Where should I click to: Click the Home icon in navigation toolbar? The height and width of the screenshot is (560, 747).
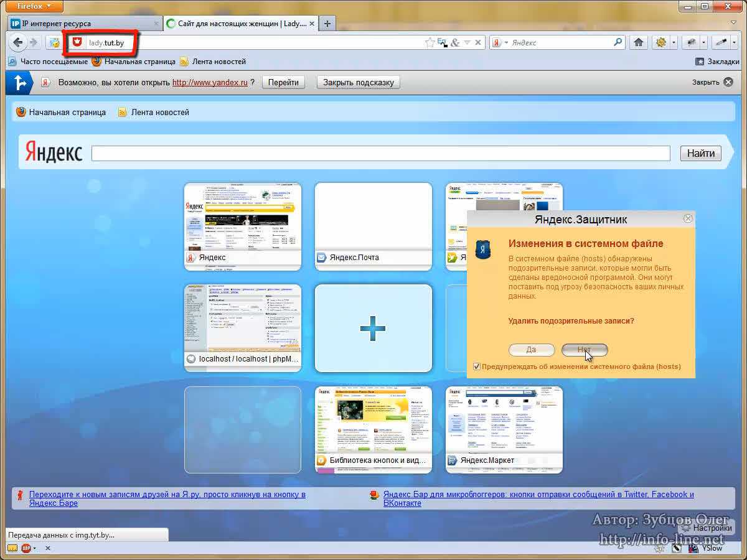638,42
